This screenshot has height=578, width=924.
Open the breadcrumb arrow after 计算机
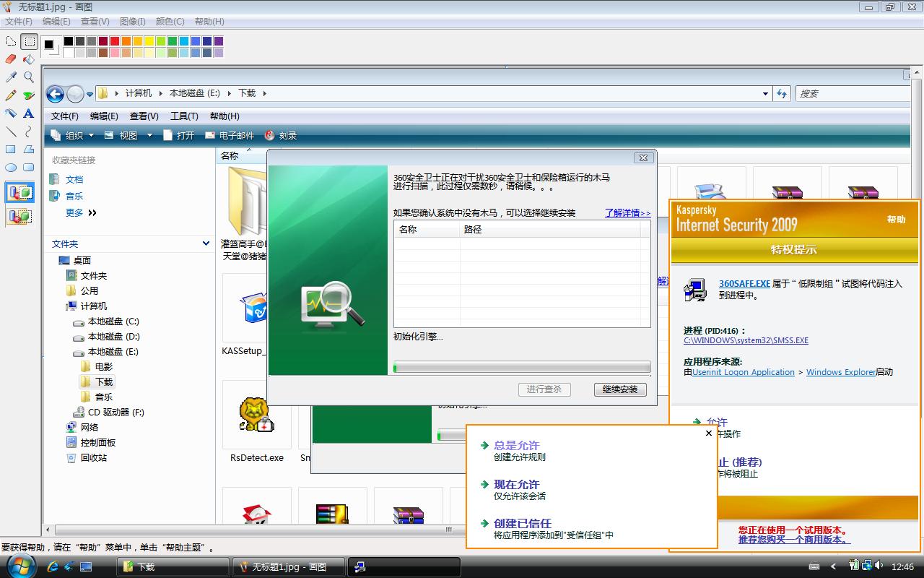click(x=161, y=93)
